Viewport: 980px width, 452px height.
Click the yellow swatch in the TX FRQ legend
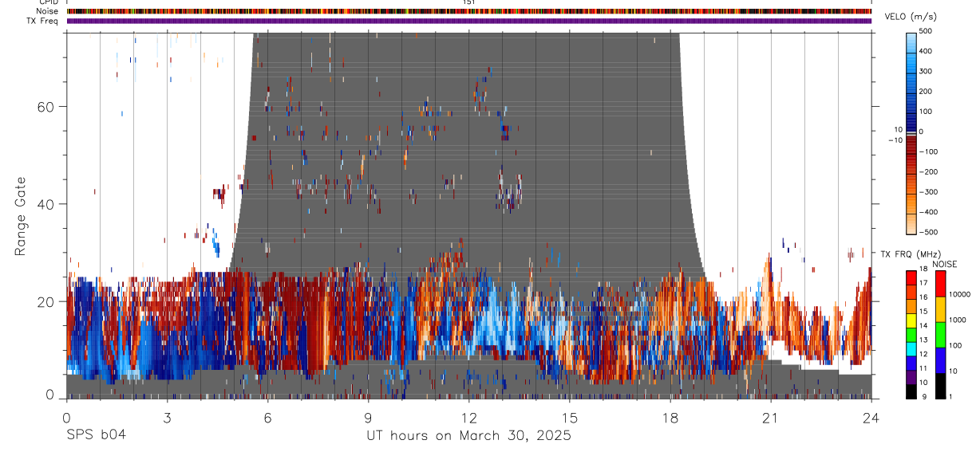[911, 320]
